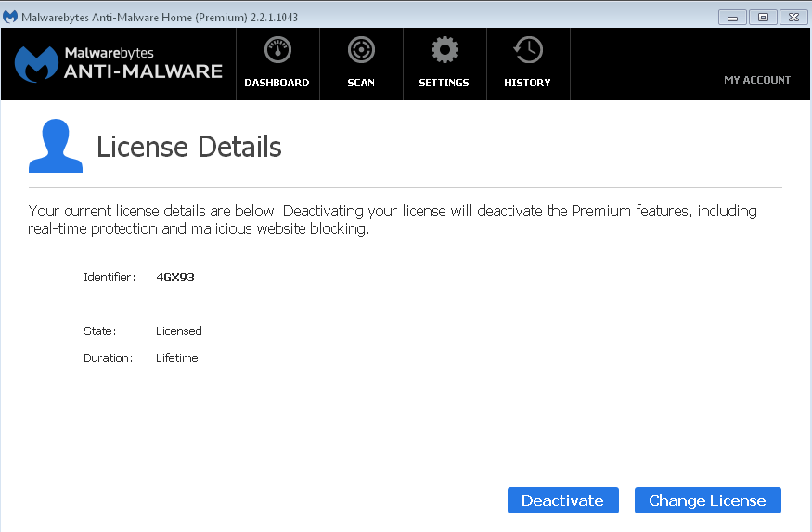Open the HISTORY tab label
Screen dimensions: 812x532
coord(527,83)
